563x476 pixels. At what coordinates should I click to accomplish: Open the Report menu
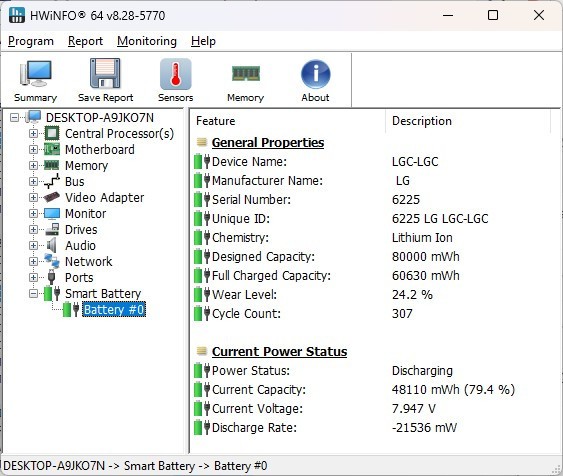click(x=85, y=41)
